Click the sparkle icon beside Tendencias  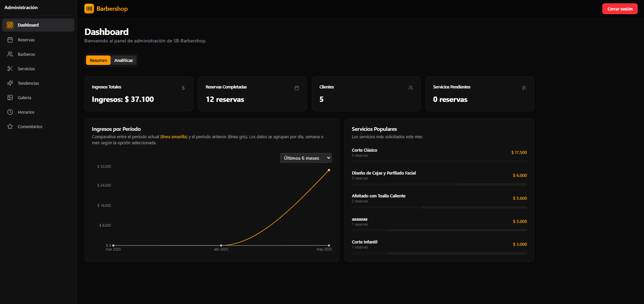[x=10, y=83]
